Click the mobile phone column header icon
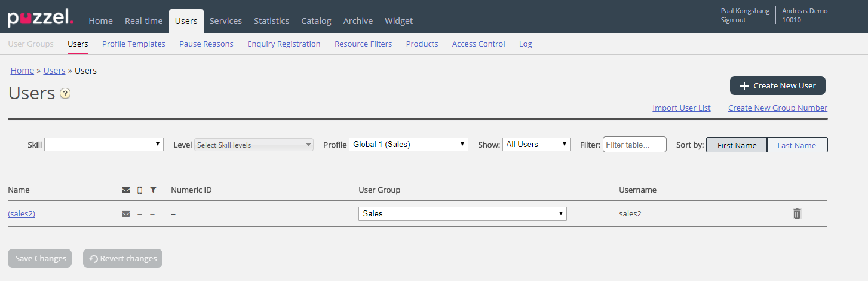 (x=140, y=190)
